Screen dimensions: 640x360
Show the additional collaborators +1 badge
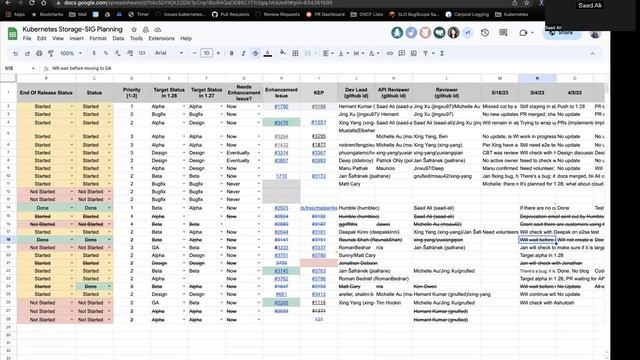click(x=467, y=32)
